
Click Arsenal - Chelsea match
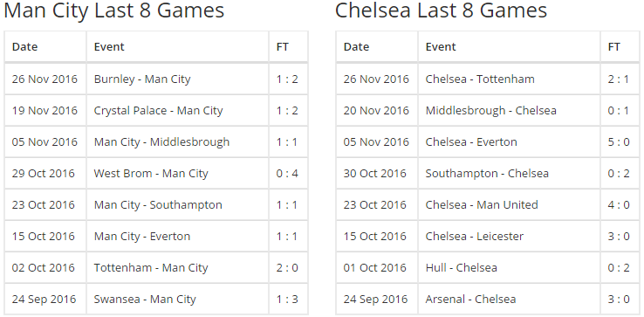coord(470,300)
